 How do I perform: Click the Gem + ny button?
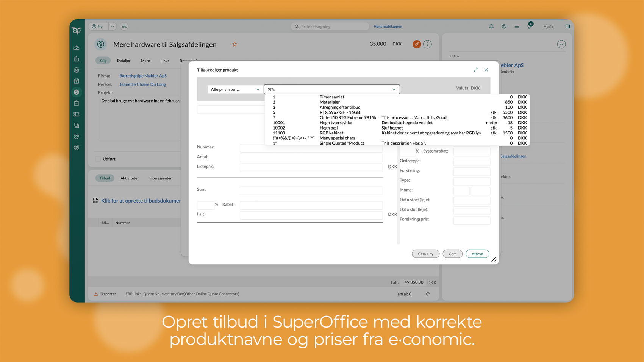(x=425, y=254)
